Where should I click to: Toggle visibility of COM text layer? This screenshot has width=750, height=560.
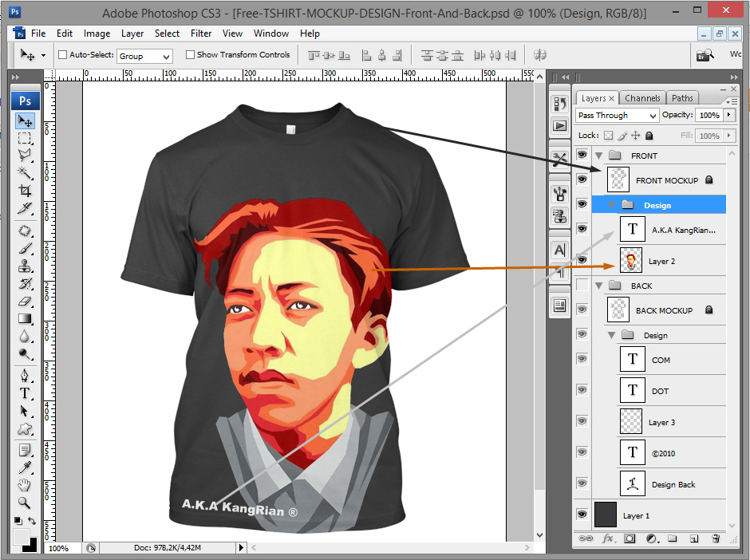pos(582,359)
